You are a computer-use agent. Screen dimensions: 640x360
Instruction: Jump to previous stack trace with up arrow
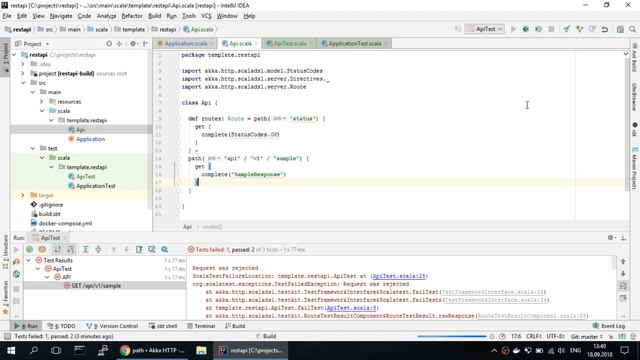(x=623, y=261)
